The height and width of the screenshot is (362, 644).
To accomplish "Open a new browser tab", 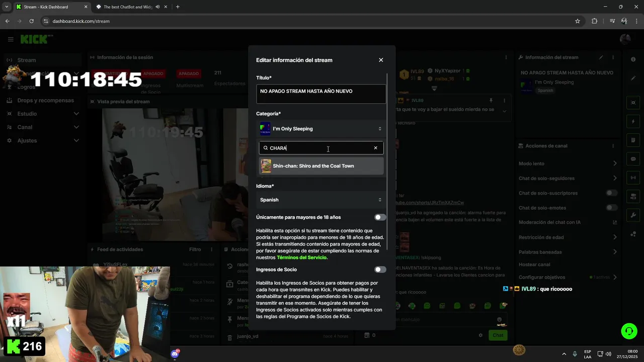I will (178, 7).
